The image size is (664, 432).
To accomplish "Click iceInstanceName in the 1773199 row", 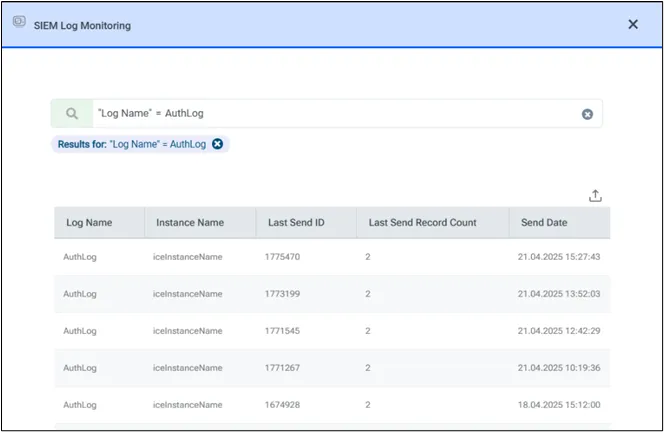I will click(x=188, y=294).
